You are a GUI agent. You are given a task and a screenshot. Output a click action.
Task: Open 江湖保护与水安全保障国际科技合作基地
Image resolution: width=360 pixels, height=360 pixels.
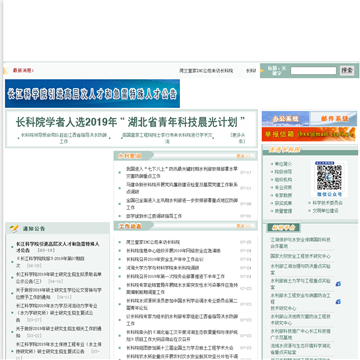301,243
